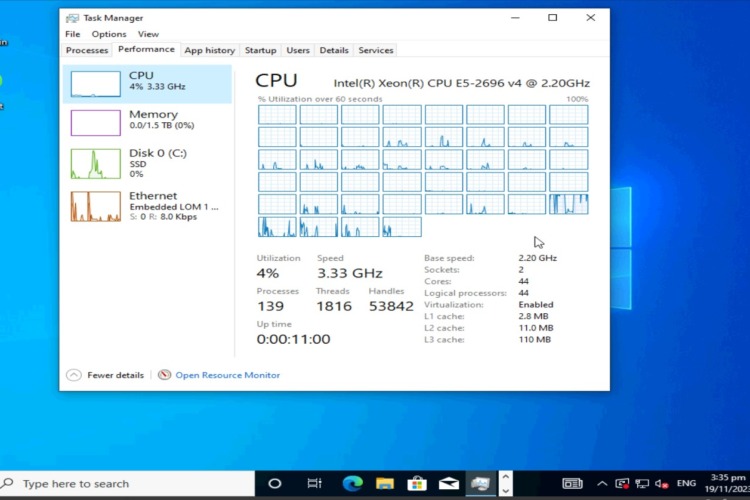Click the busiest logical processor graph
Viewport: 750px width, 500px height.
pyautogui.click(x=569, y=204)
